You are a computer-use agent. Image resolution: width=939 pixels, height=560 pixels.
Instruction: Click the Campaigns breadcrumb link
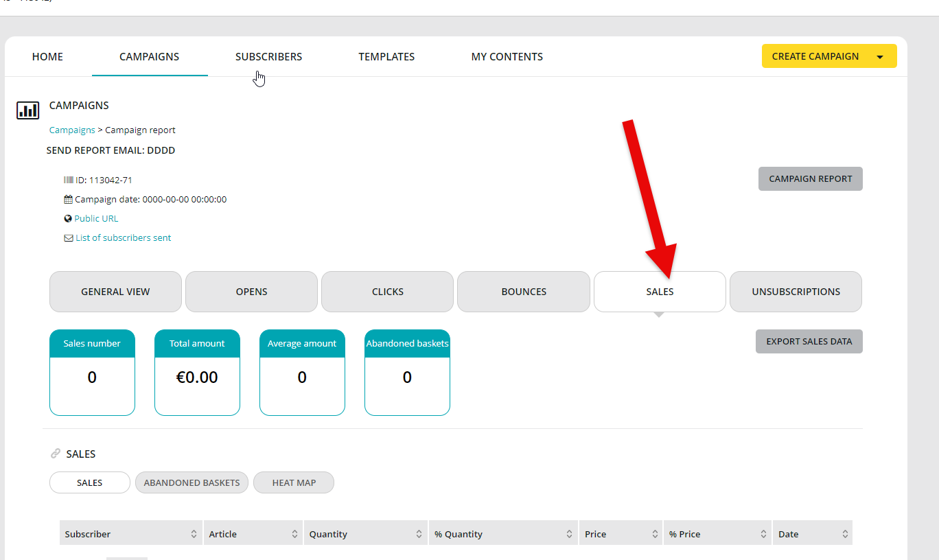point(72,130)
